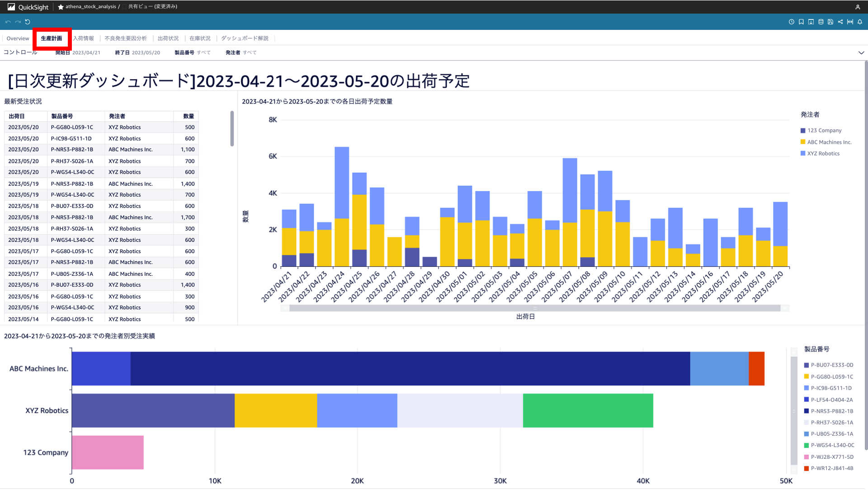Expand the controls panel chevron
Image resolution: width=868 pixels, height=490 pixels.
(x=861, y=53)
